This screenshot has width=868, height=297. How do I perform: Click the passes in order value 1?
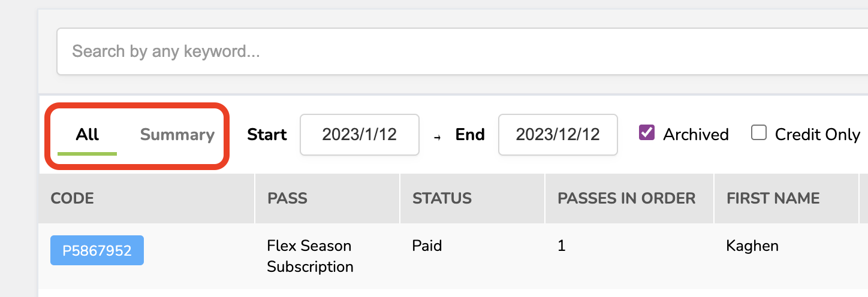pyautogui.click(x=562, y=246)
